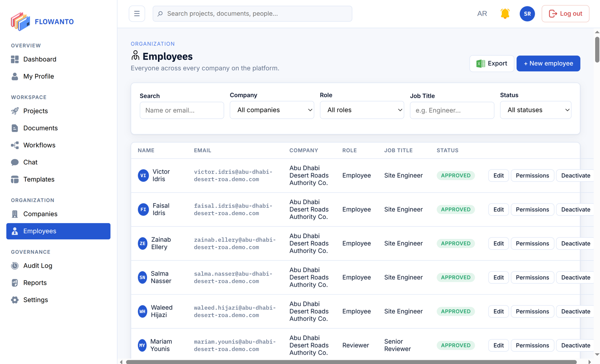Export employees to Excel
The width and height of the screenshot is (600, 364).
click(x=492, y=63)
